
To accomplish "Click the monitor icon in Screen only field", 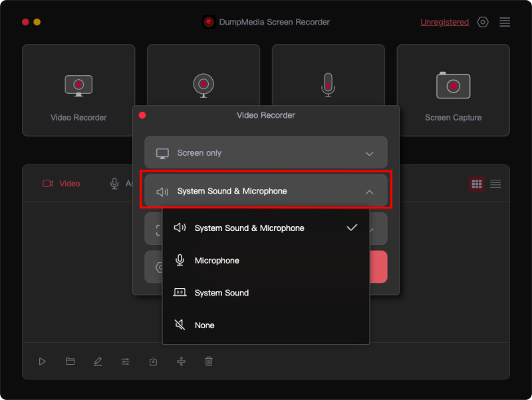I will (x=162, y=154).
